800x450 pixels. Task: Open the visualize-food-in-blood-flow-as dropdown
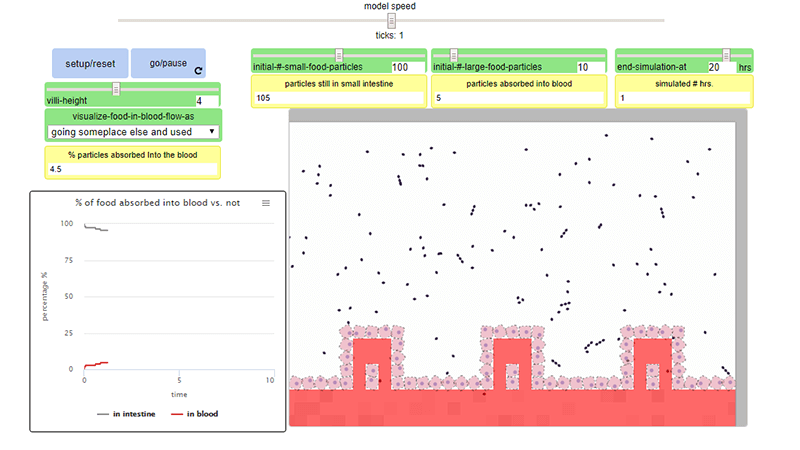pyautogui.click(x=133, y=131)
